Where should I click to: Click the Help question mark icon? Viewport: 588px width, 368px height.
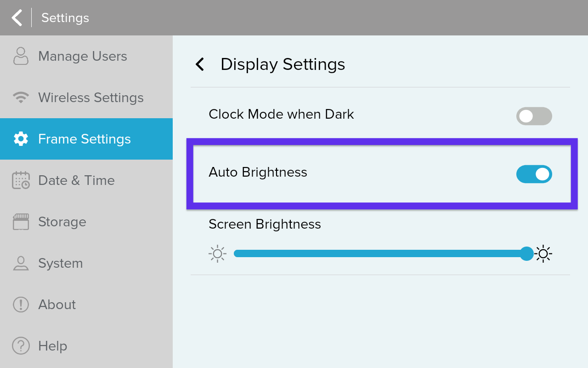21,346
